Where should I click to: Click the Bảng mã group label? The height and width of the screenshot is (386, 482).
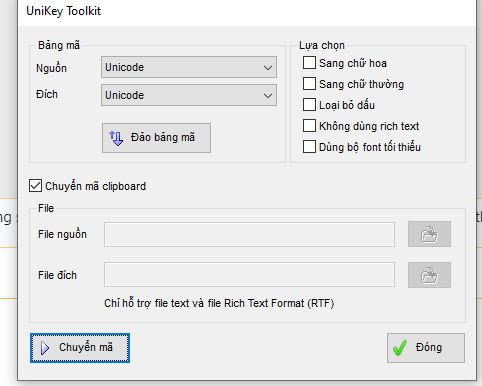[x=59, y=45]
